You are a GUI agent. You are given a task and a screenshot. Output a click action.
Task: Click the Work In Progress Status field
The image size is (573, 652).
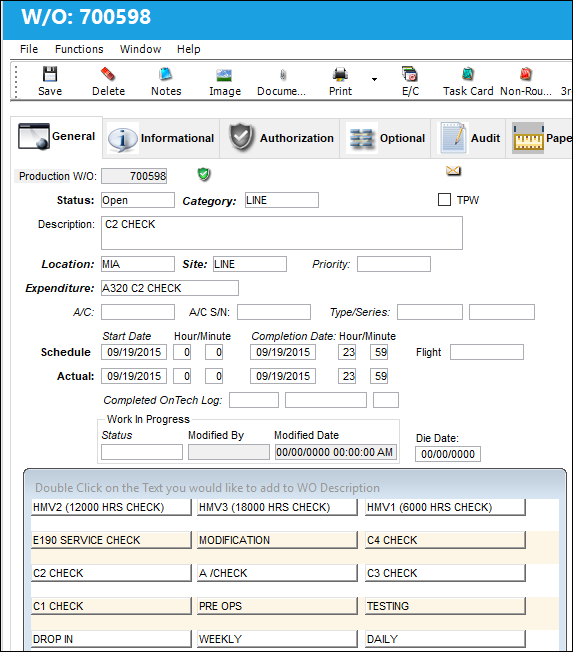(x=142, y=452)
